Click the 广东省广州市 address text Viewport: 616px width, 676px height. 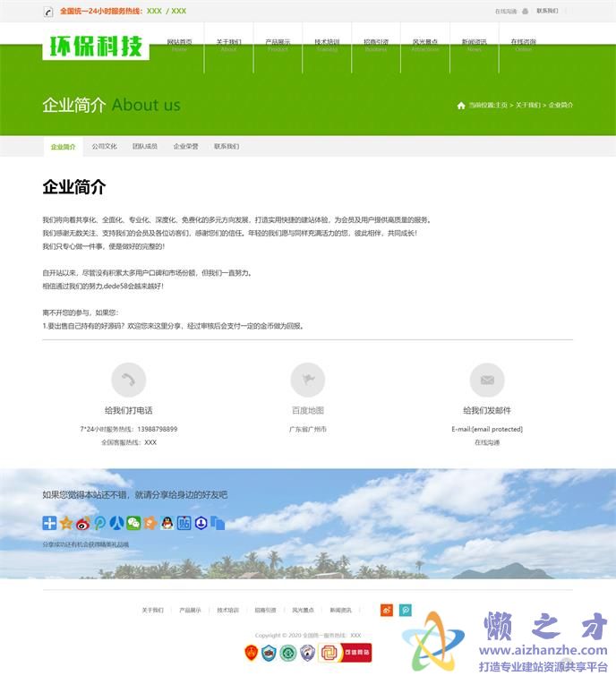[308, 430]
